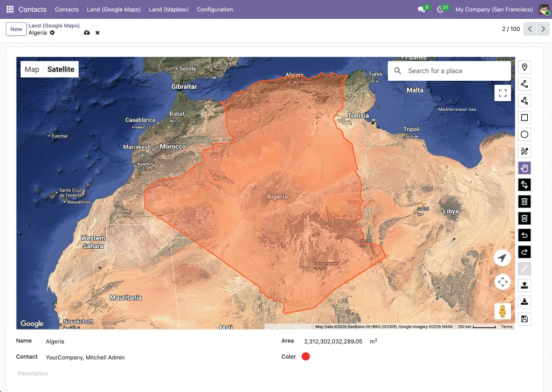Open the Configuration menu
The image size is (552, 392).
(x=215, y=10)
